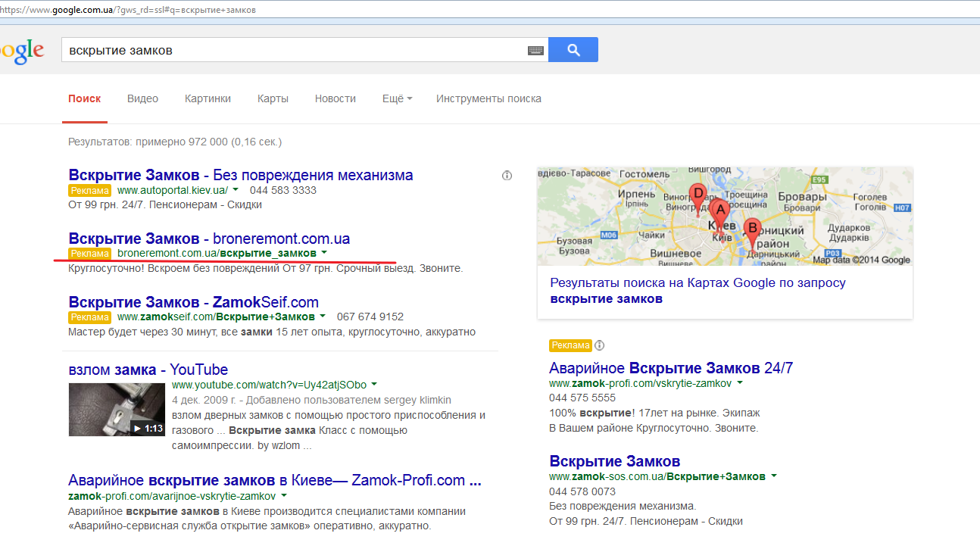This screenshot has width=980, height=549.
Task: Switch to the Карты tab
Action: click(273, 98)
